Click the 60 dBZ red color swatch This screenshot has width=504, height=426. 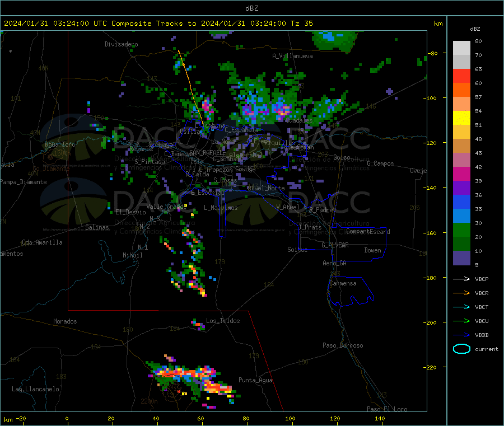(461, 76)
